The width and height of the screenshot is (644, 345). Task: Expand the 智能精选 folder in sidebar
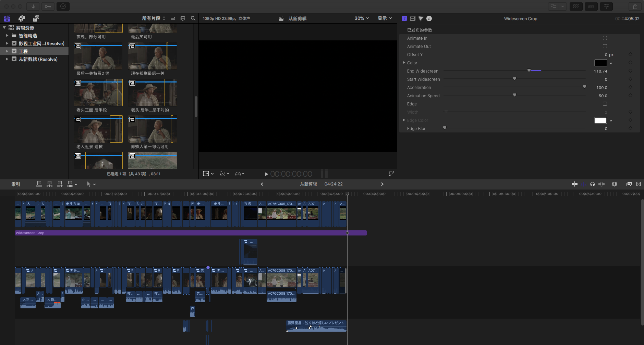(7, 36)
